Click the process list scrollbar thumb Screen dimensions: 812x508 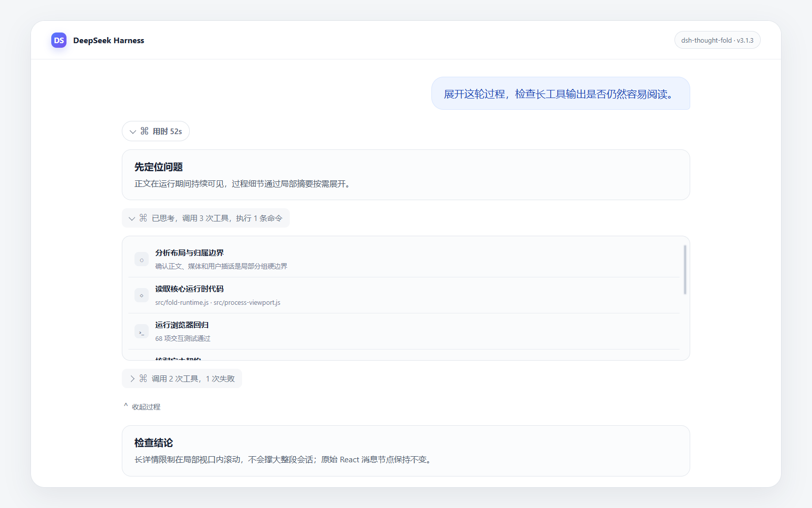click(685, 270)
